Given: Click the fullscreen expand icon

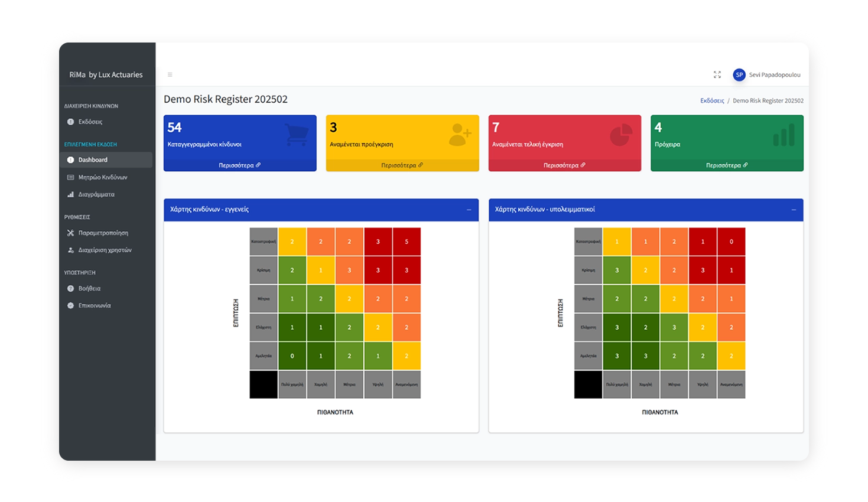Looking at the screenshot, I should click(717, 75).
